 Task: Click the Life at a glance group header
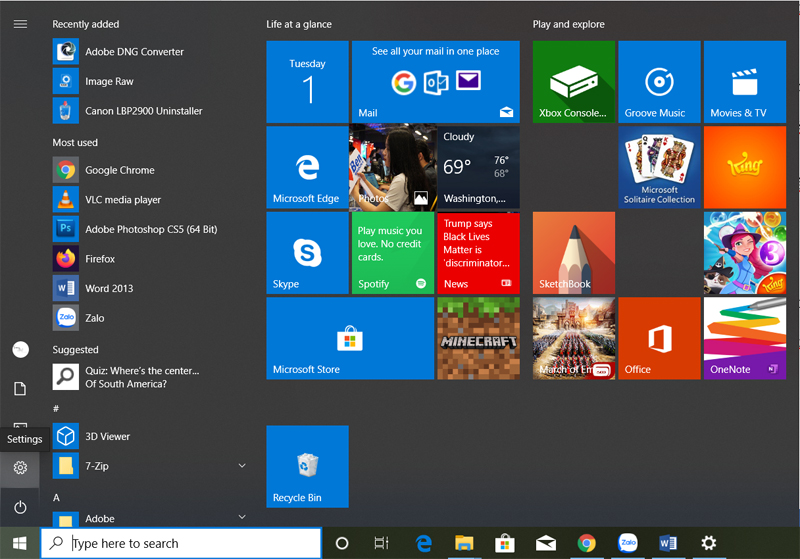pos(299,24)
